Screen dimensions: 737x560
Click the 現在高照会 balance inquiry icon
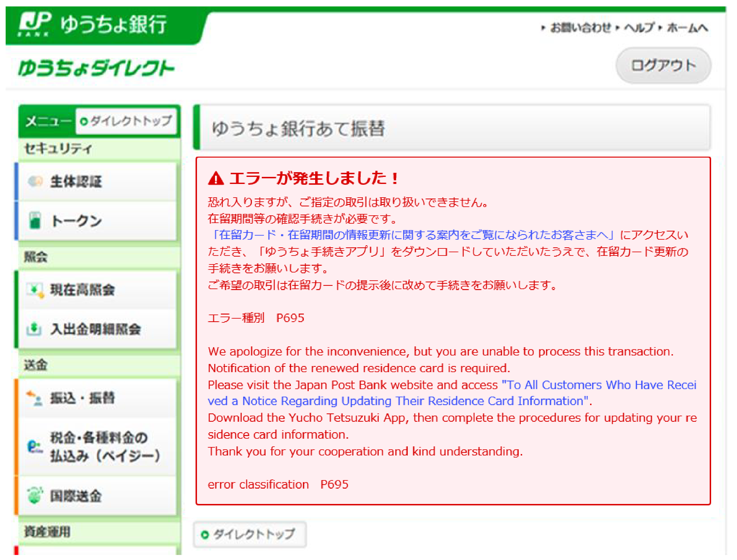[35, 291]
